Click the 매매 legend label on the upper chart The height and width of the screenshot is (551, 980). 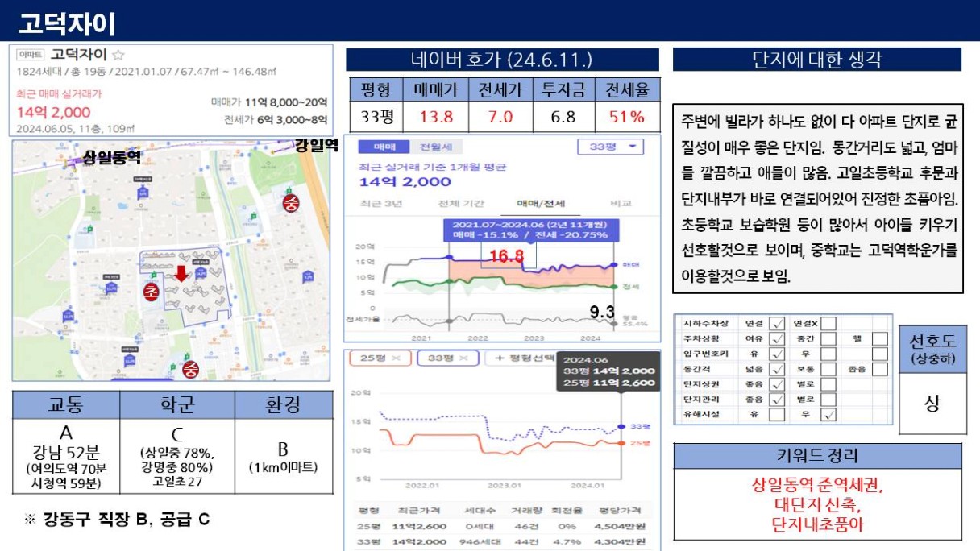tap(633, 264)
